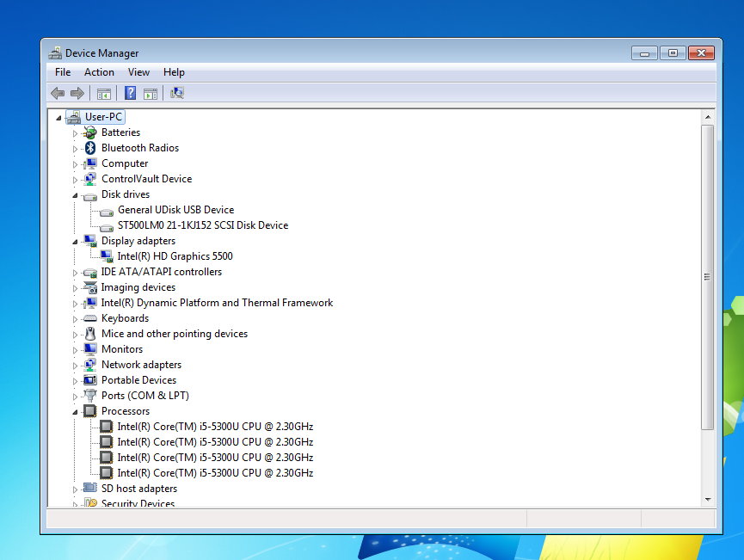Click the Batteries category icon
The image size is (744, 560).
point(89,132)
